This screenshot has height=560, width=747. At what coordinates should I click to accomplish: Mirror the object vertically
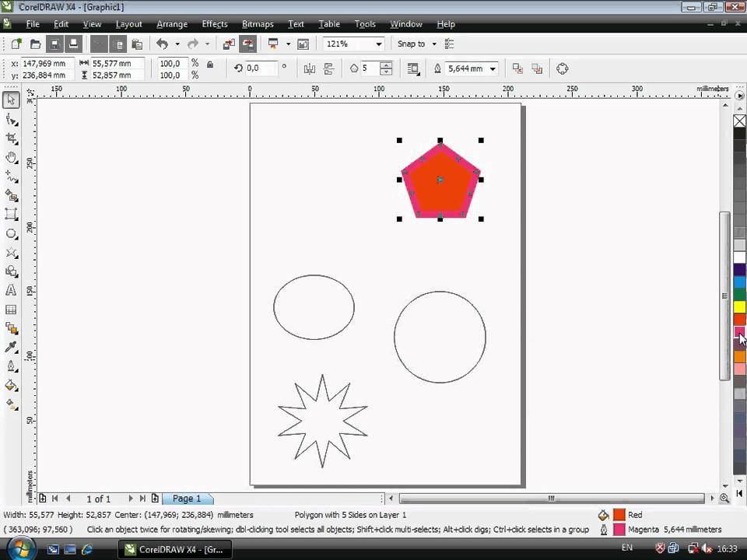[328, 68]
